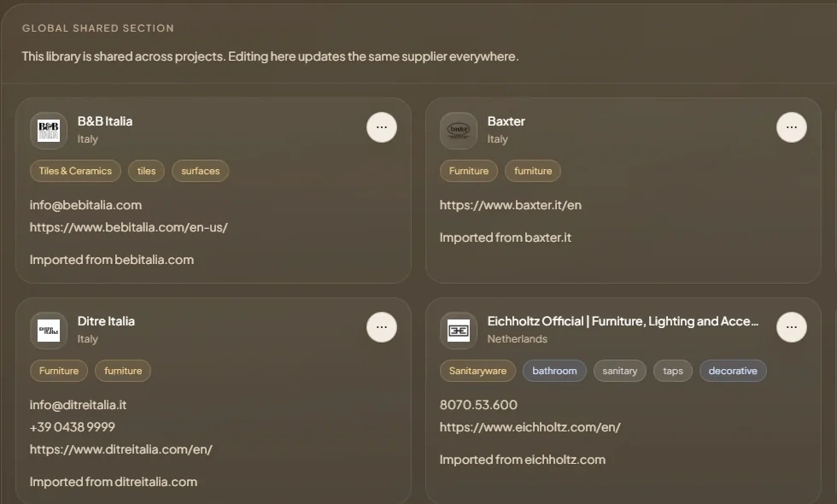Click the Global Shared Section heading
This screenshot has height=504, width=837.
tap(97, 28)
